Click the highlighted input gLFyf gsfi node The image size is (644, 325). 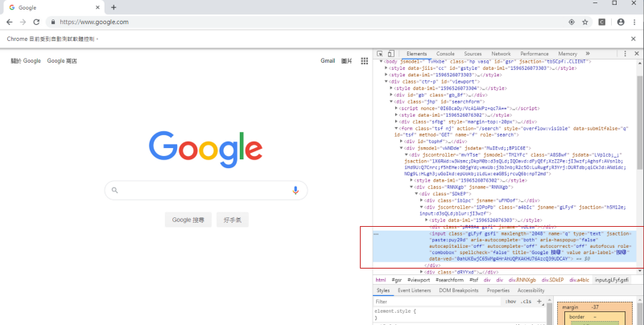pyautogui.click(x=505, y=246)
